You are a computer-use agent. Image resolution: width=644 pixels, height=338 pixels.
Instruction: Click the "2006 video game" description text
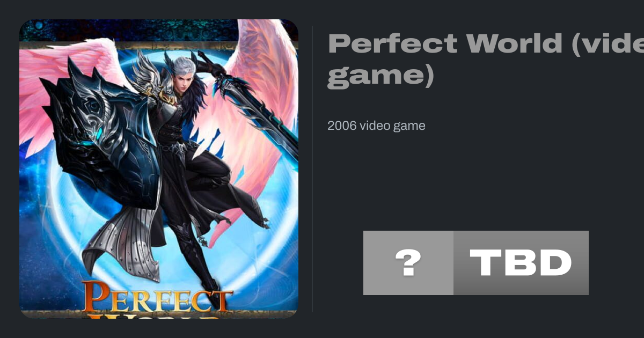click(x=376, y=126)
